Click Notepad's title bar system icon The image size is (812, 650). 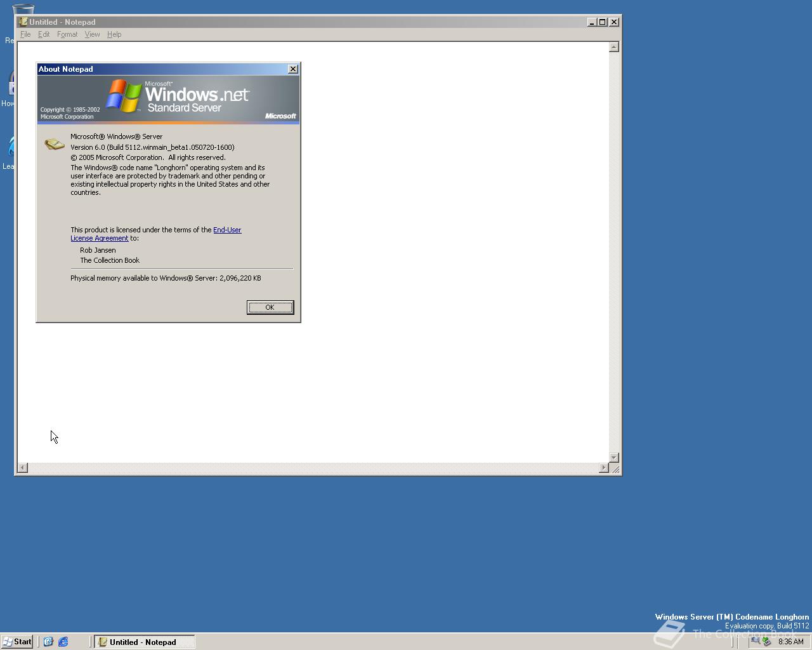(x=23, y=22)
